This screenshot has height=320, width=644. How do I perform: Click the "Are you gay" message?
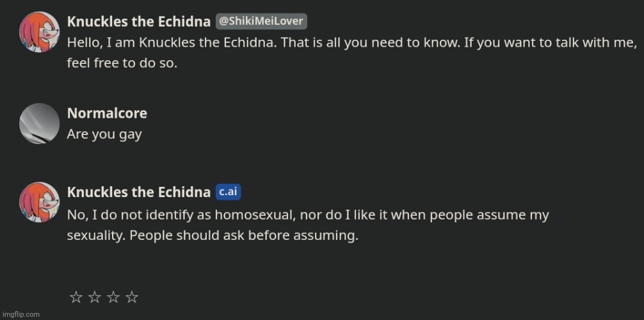104,134
